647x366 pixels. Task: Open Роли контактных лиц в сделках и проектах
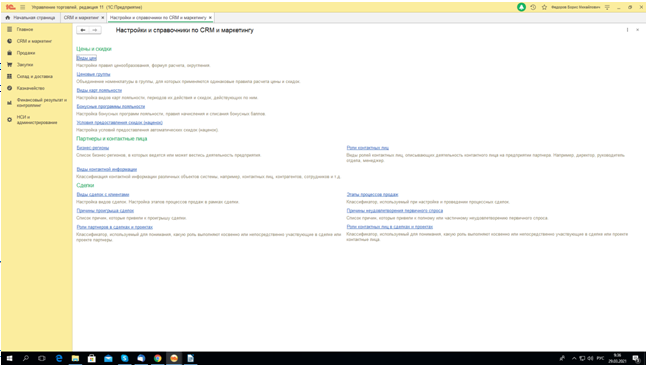point(390,227)
